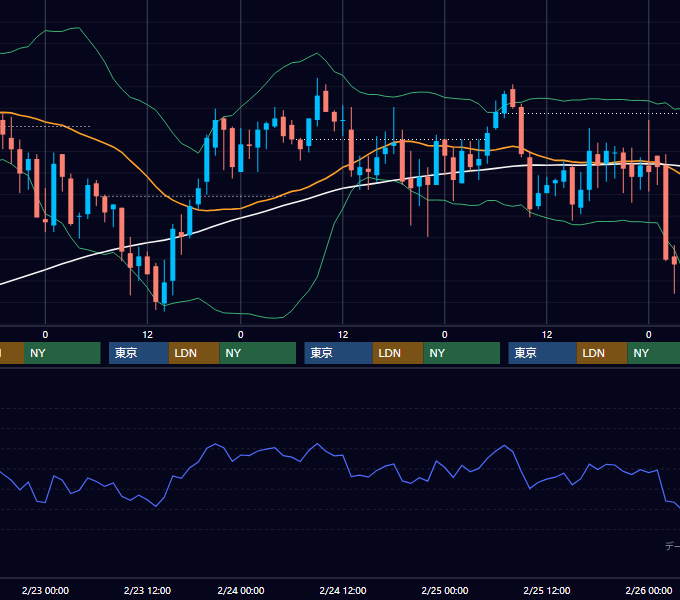Click the 2/24 12:00 date label
The image size is (680, 600).
click(x=343, y=590)
